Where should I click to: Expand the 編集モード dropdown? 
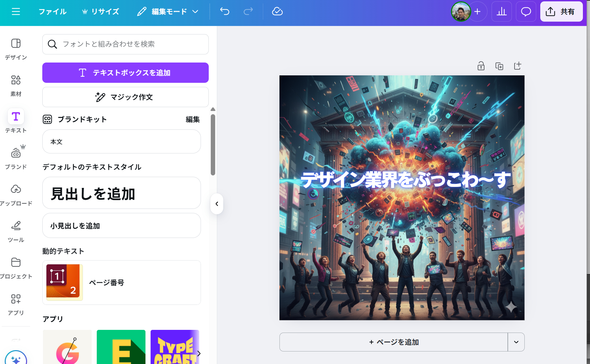tap(195, 11)
